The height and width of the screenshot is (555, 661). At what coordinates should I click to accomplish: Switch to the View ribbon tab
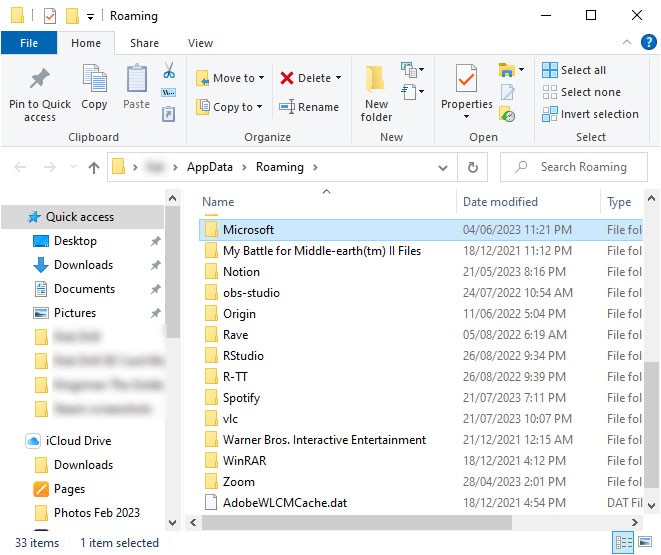point(201,43)
